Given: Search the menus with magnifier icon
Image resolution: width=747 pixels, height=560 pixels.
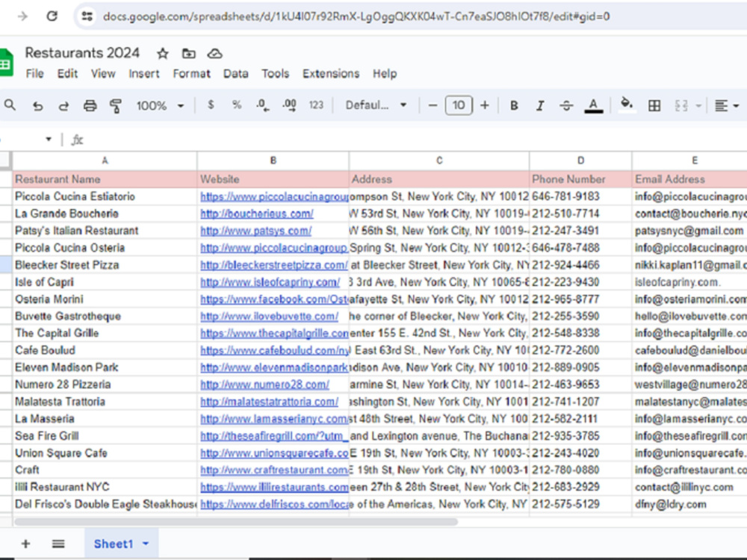Looking at the screenshot, I should point(10,105).
